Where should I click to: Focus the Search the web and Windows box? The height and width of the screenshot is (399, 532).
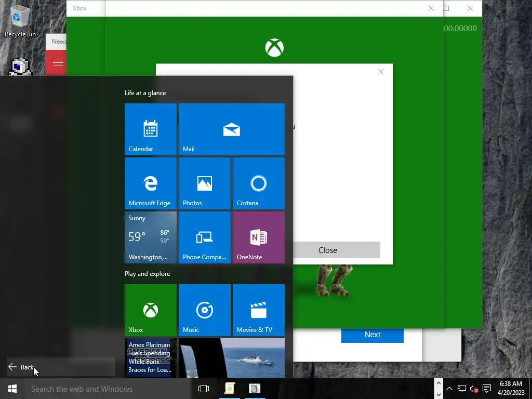point(108,389)
